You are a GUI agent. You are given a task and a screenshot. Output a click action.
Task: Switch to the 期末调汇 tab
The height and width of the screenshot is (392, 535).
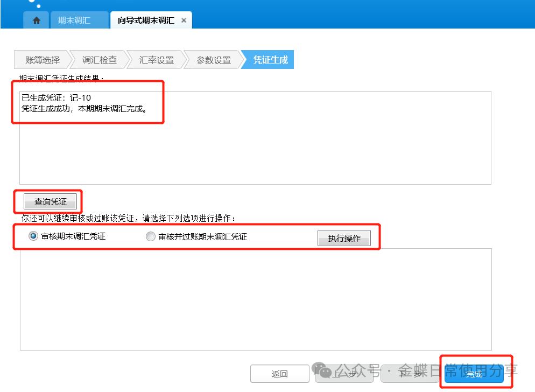point(74,20)
